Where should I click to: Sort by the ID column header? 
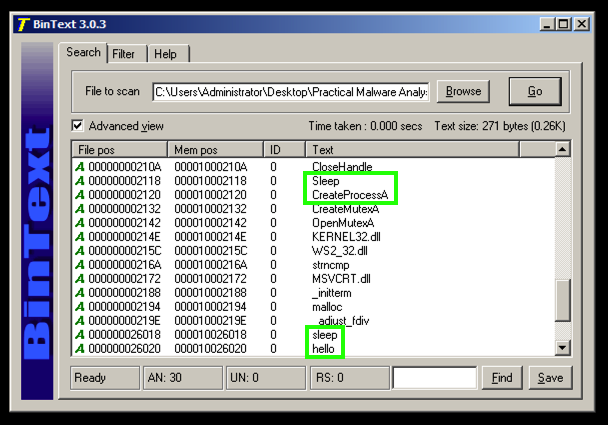coord(285,150)
